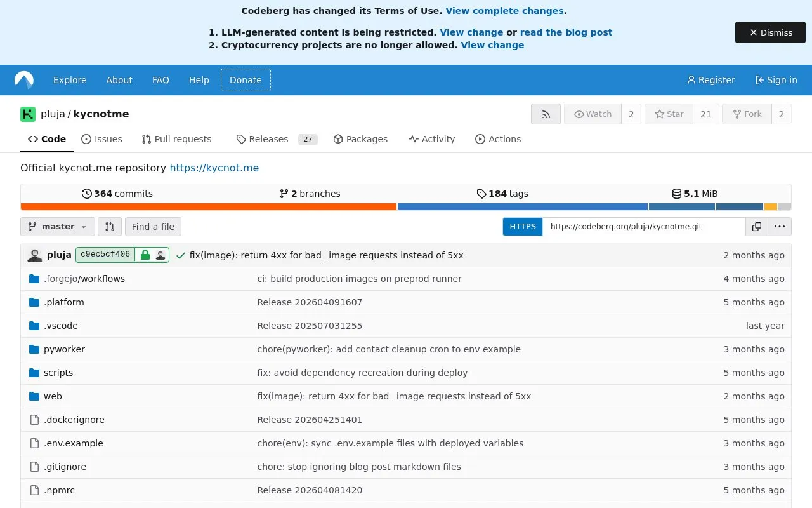Viewport: 812px width, 508px height.
Task: Go to the Releases tab
Action: (x=277, y=139)
